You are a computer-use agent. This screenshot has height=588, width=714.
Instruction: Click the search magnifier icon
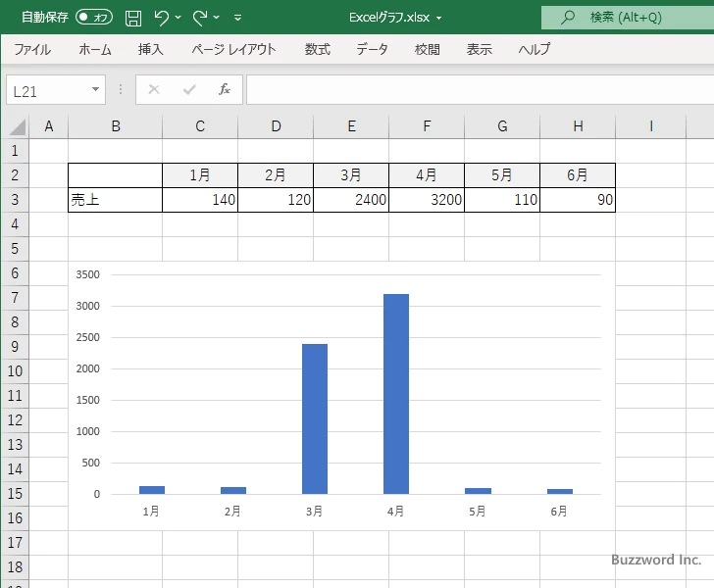(567, 18)
